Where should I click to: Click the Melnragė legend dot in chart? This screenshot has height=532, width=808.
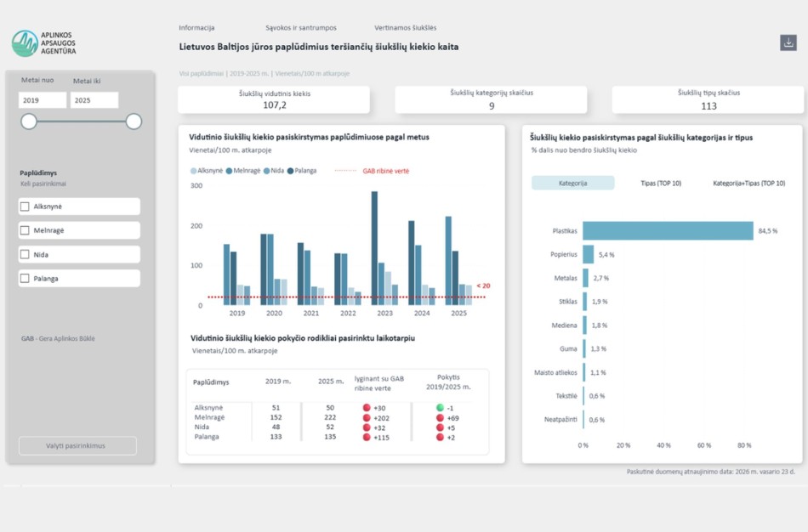click(230, 171)
